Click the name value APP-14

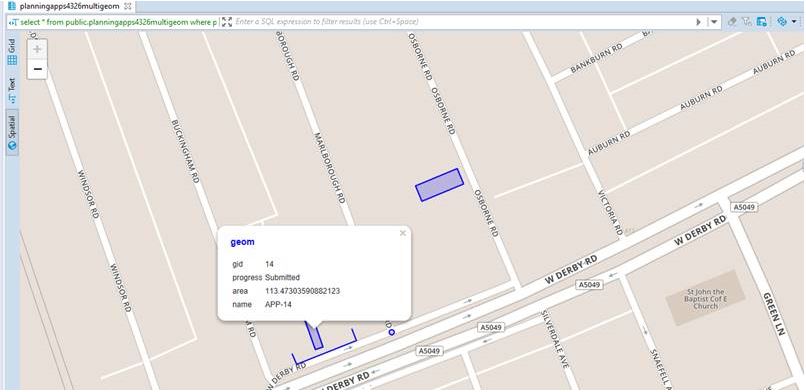[x=279, y=305]
